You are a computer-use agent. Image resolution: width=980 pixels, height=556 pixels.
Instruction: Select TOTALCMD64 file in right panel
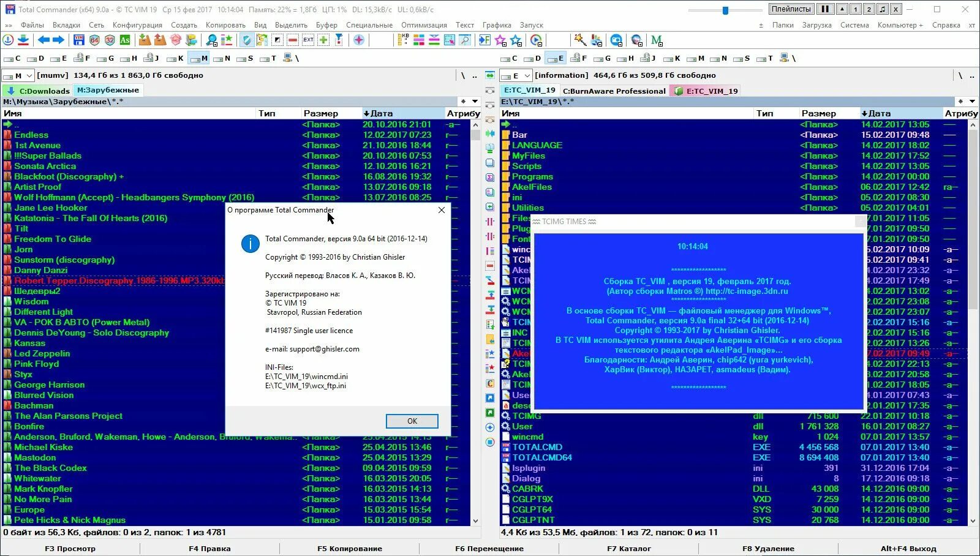(542, 457)
